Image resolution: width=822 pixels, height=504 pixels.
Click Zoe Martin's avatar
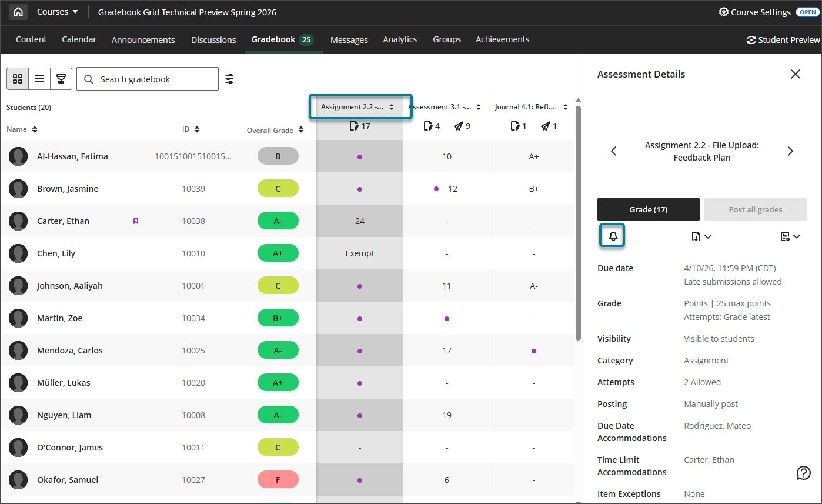click(x=18, y=318)
